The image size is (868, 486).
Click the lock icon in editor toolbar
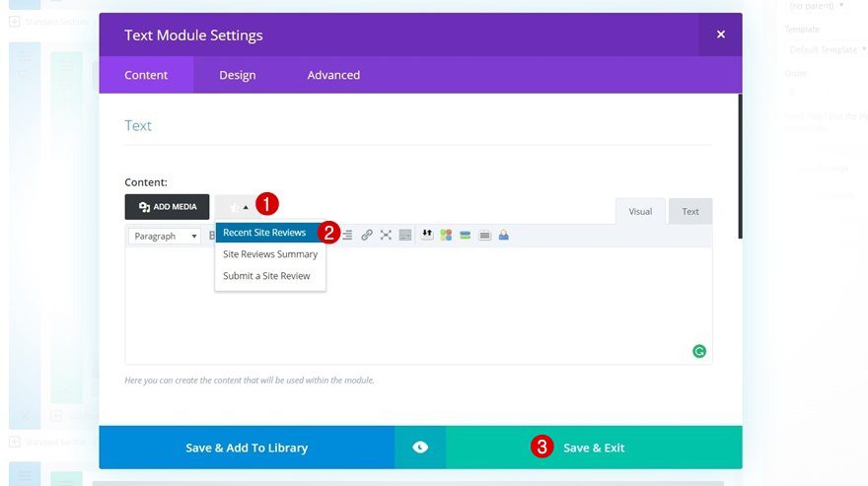[504, 236]
